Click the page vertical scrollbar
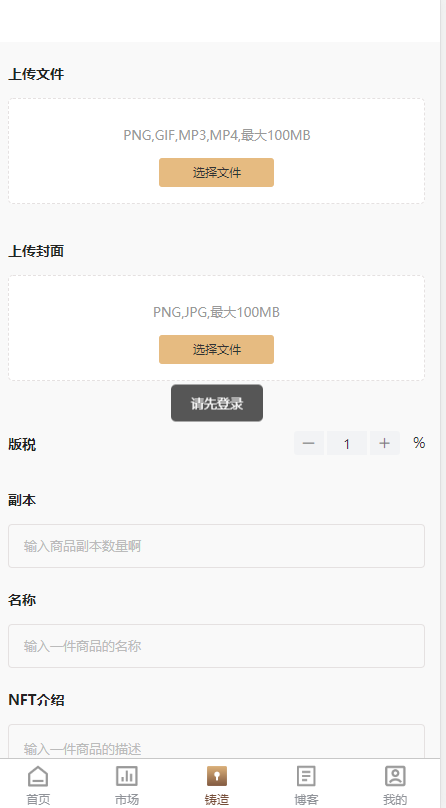Screen dimensions: 446x808 click(x=443, y=404)
